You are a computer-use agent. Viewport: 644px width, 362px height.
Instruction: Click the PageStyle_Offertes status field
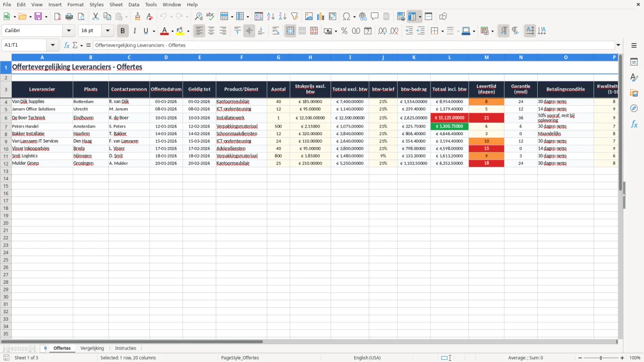pyautogui.click(x=240, y=358)
